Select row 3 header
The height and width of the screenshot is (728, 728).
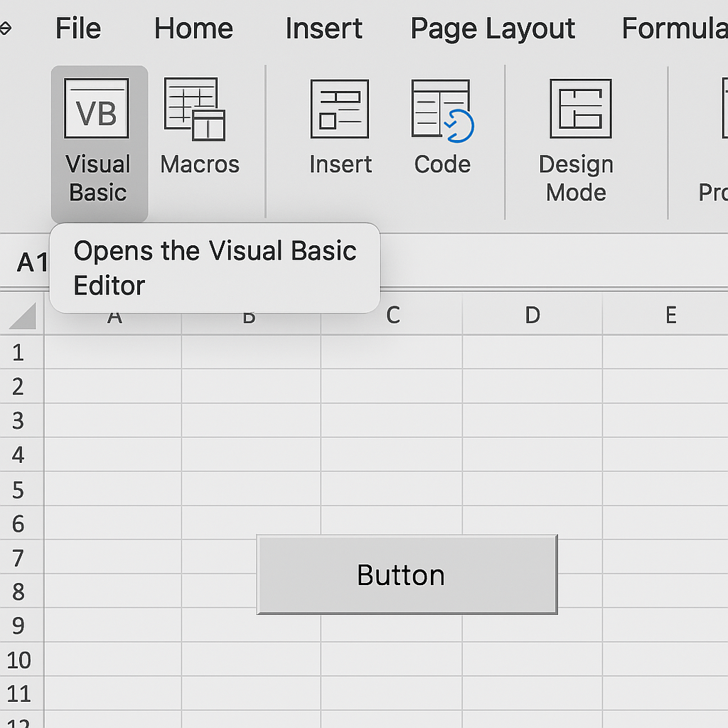pyautogui.click(x=21, y=420)
